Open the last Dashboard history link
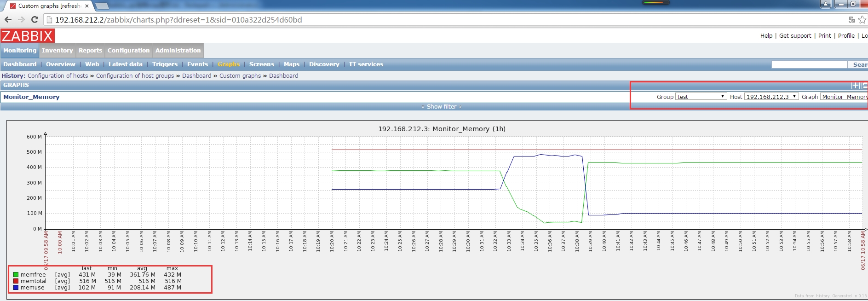 (x=283, y=76)
